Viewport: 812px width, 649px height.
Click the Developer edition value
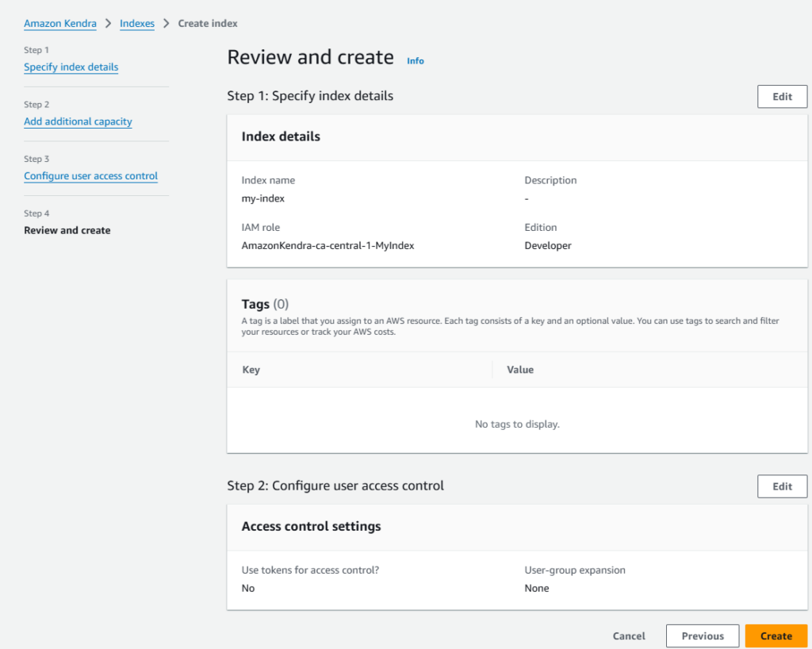548,246
